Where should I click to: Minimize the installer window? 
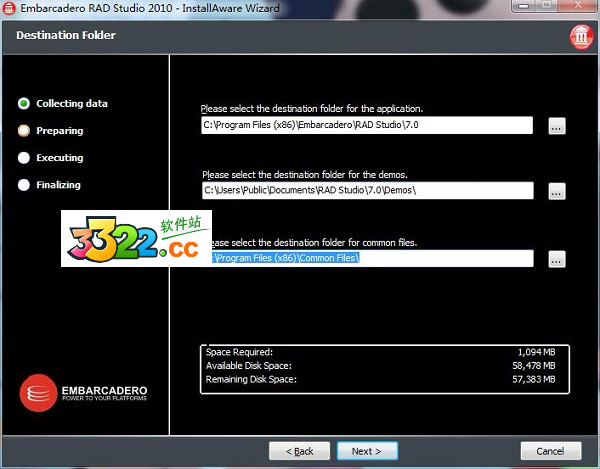(x=524, y=6)
